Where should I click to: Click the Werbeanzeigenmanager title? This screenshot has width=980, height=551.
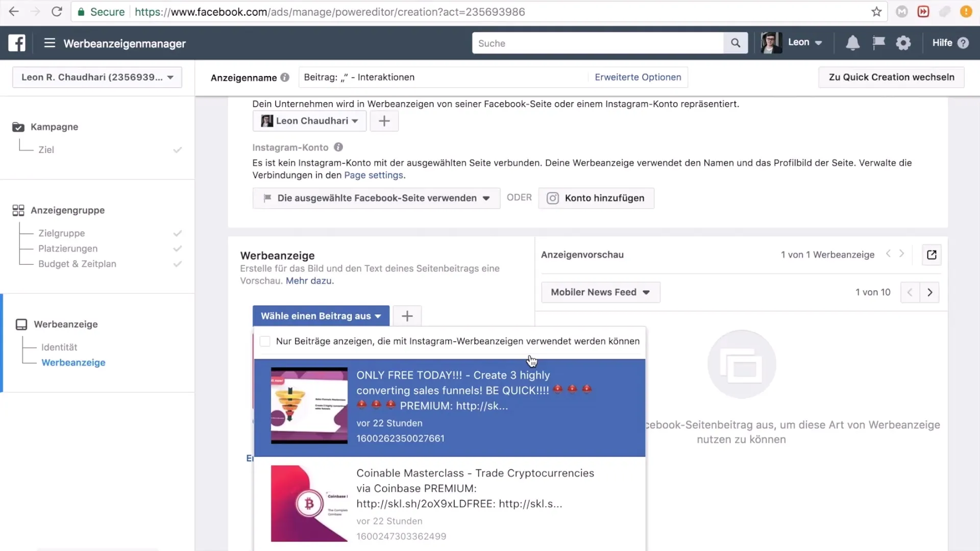(x=125, y=43)
